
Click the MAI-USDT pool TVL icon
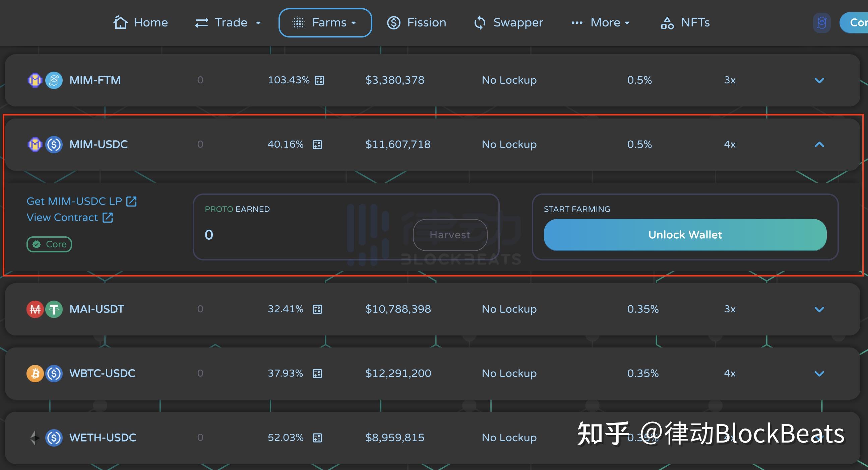[318, 309]
